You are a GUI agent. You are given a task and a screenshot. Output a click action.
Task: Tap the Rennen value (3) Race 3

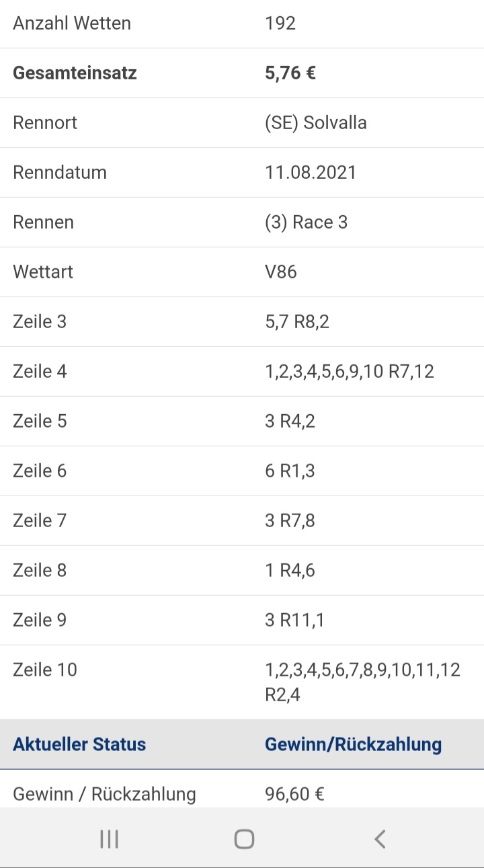tap(307, 223)
